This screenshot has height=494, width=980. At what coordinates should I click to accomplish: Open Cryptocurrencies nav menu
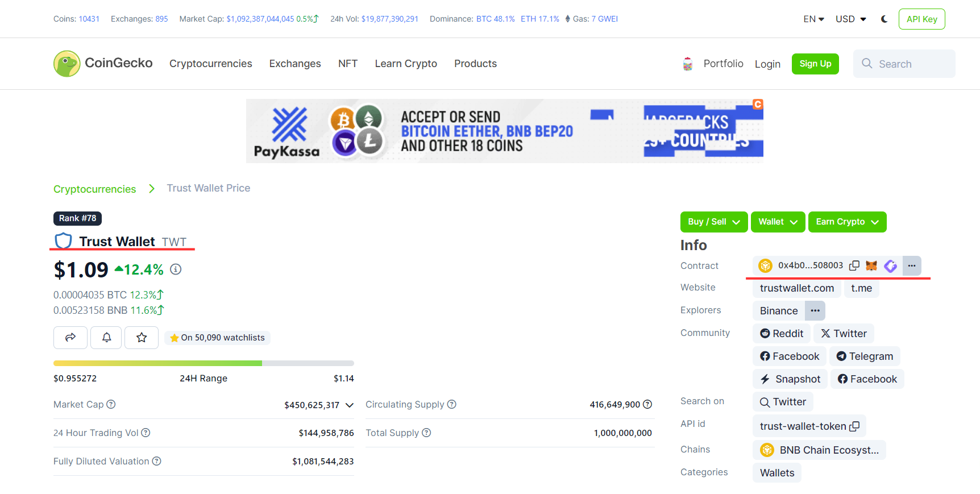click(211, 64)
